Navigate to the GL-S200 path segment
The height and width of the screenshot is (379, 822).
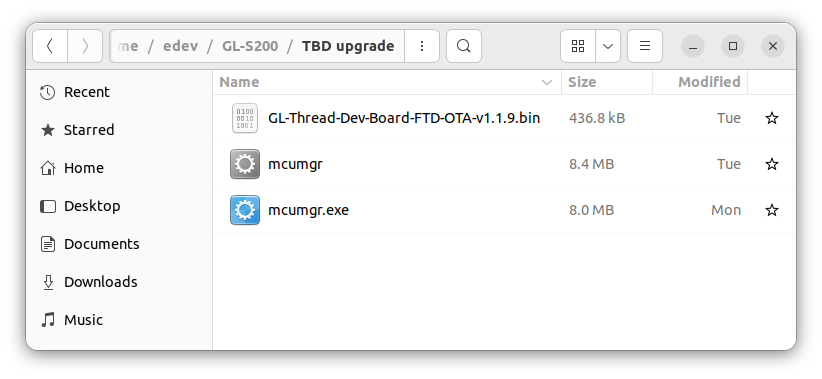pos(250,46)
